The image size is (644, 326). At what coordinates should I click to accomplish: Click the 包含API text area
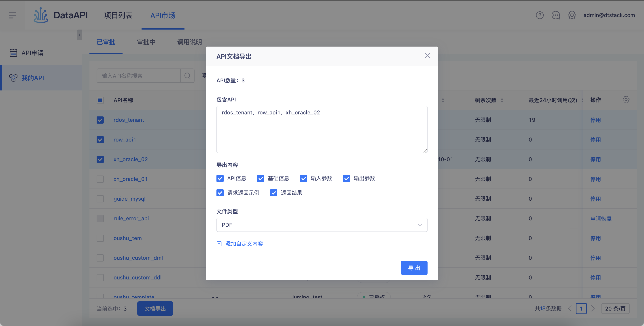click(322, 129)
